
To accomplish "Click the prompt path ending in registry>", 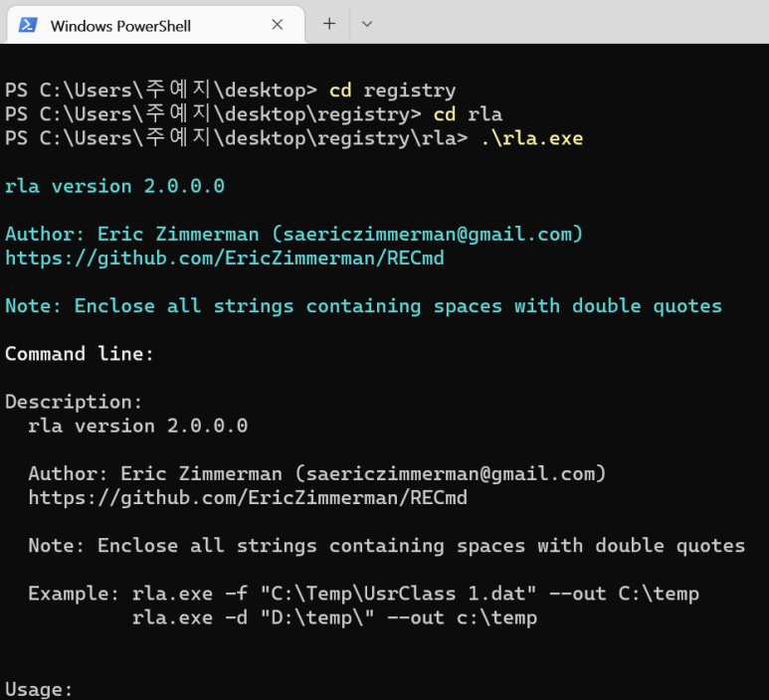I will pyautogui.click(x=213, y=114).
